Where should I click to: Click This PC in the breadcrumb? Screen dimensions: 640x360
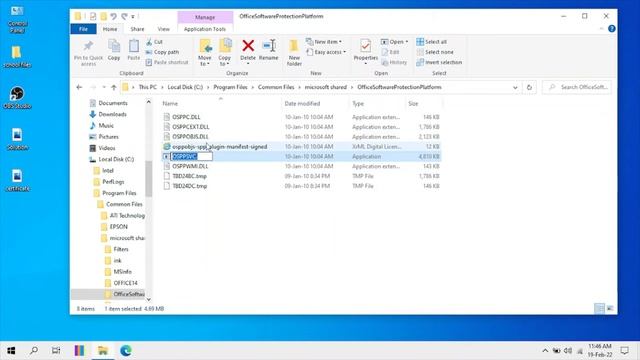click(147, 87)
